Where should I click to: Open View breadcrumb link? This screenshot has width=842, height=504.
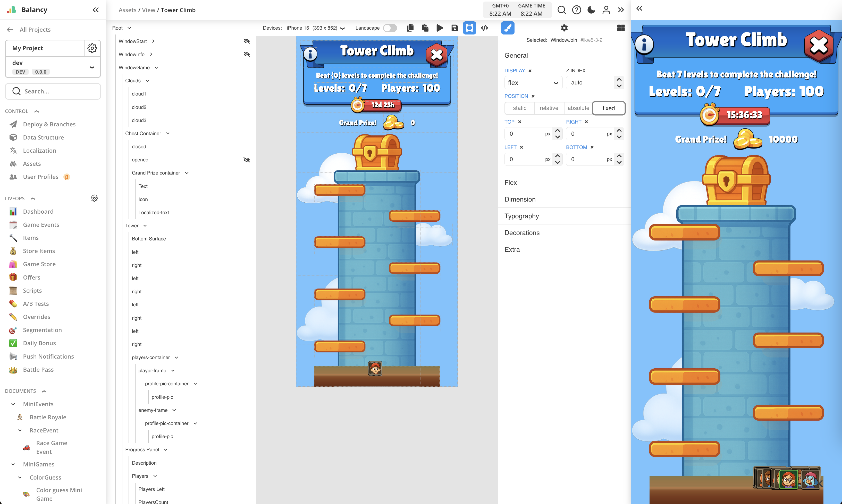[148, 10]
